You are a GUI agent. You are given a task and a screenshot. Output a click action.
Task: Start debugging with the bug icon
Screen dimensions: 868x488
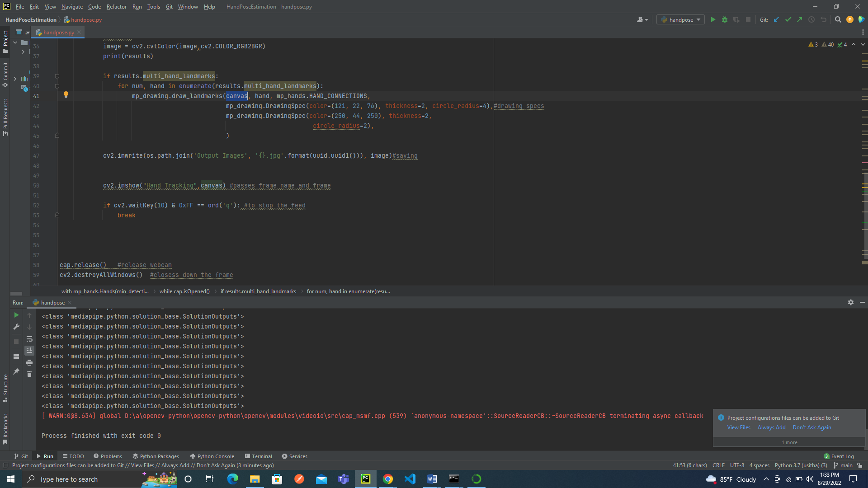[725, 19]
